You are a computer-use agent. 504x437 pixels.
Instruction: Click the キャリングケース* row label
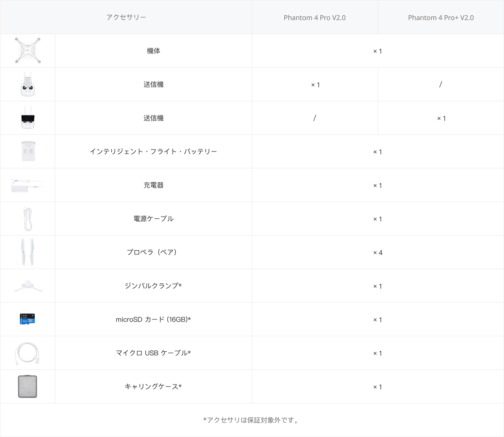[153, 387]
